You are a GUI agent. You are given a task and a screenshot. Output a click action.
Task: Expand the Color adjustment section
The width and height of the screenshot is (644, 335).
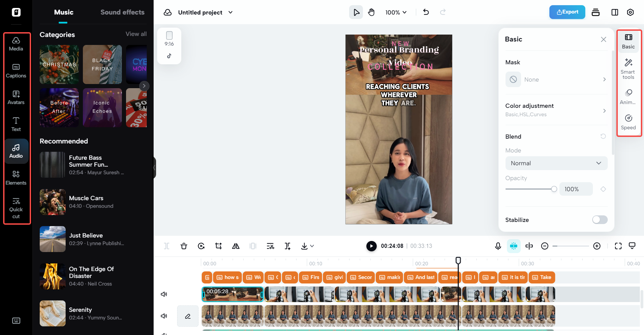556,110
